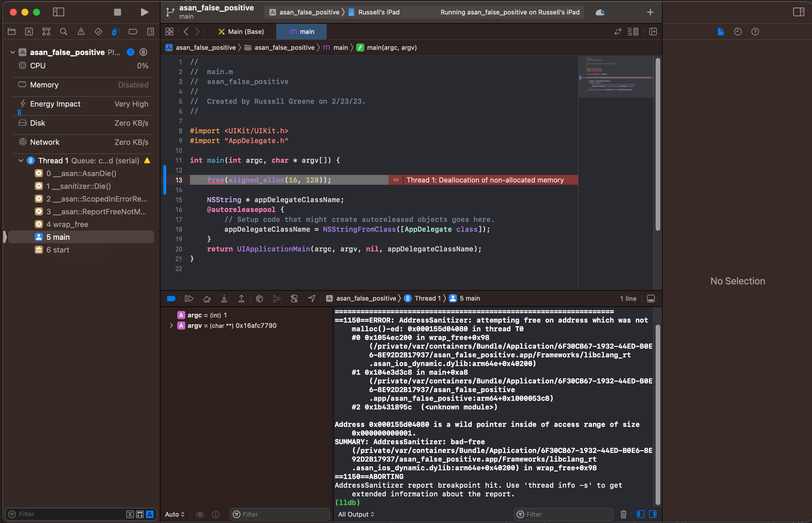812x523 pixels.
Task: Expand the argv variable
Action: point(171,325)
